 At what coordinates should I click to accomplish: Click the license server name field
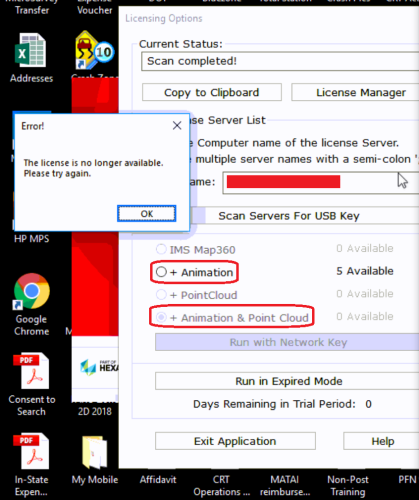click(x=321, y=183)
